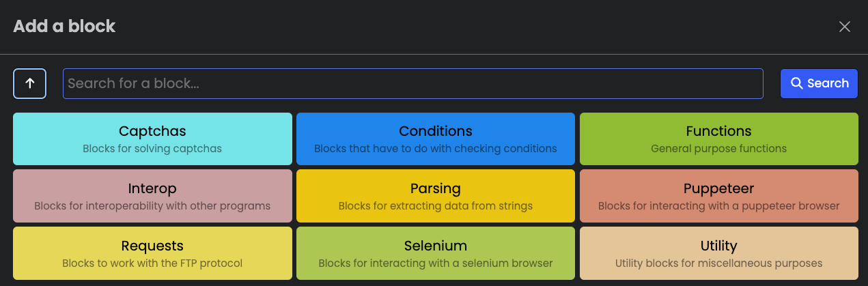
Task: Click the up arrow back button
Action: pos(29,83)
